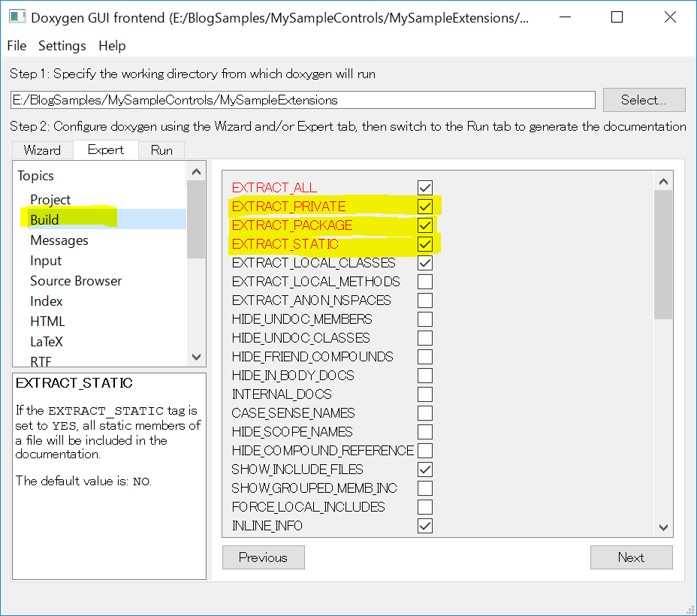
Task: Open the File menu
Action: [17, 46]
